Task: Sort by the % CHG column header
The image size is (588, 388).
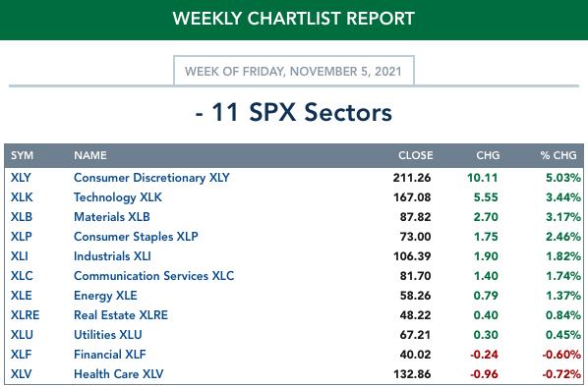Action: tap(559, 155)
